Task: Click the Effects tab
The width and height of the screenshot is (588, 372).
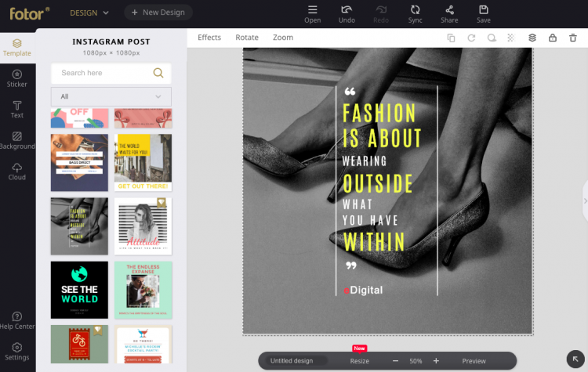Action: coord(209,38)
